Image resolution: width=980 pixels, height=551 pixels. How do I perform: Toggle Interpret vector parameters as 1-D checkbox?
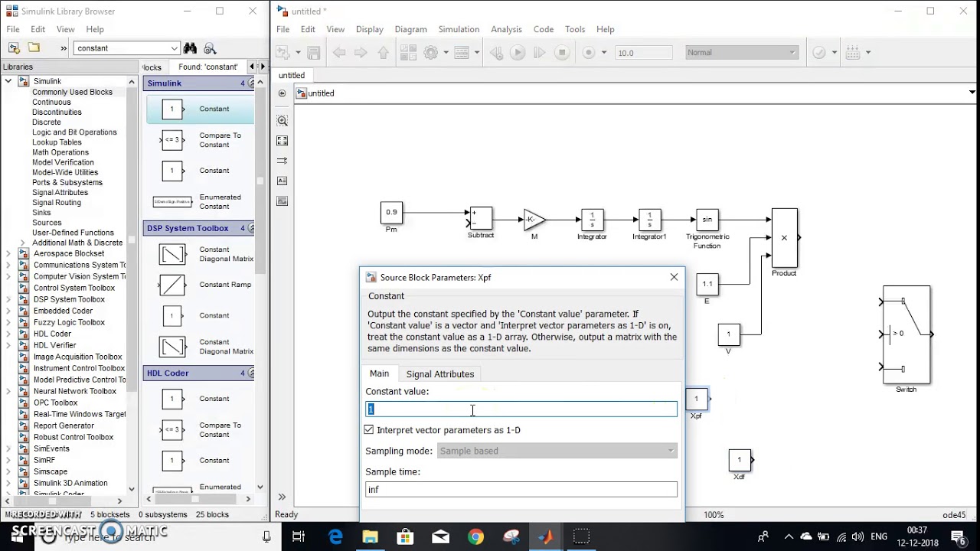point(369,430)
